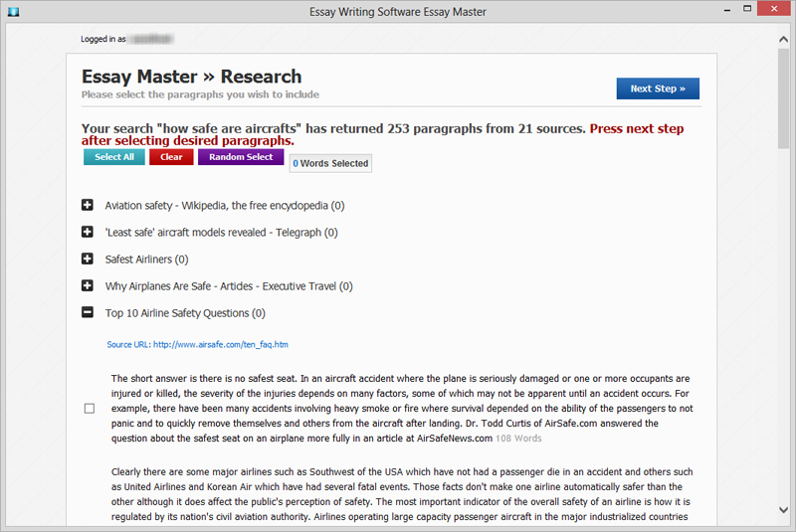The image size is (796, 532).
Task: Click the Random Select button
Action: pyautogui.click(x=241, y=157)
